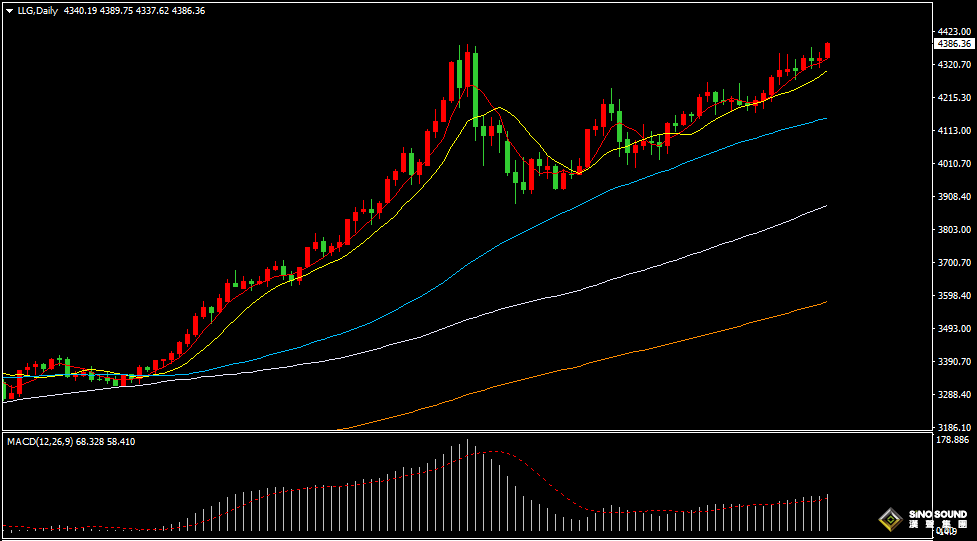Select the tallest green candle at chart peak
This screenshot has width=977, height=541.
pyautogui.click(x=475, y=85)
